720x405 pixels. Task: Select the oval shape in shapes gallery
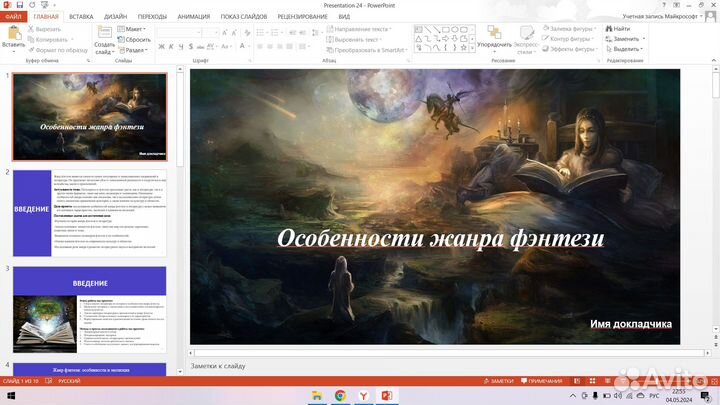click(455, 29)
